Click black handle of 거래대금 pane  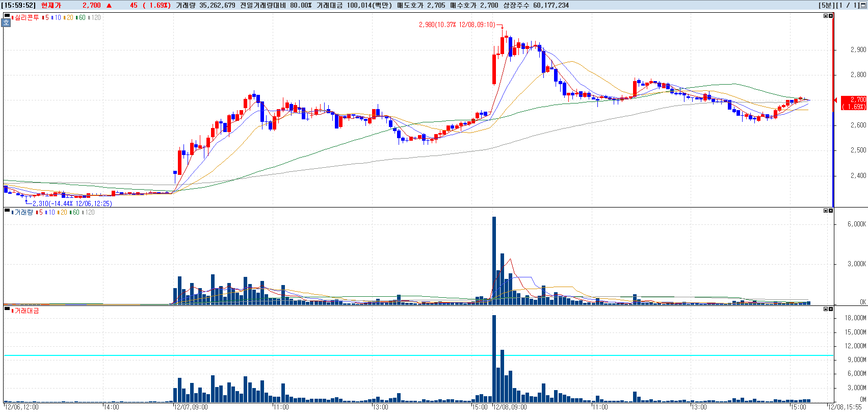[7, 308]
